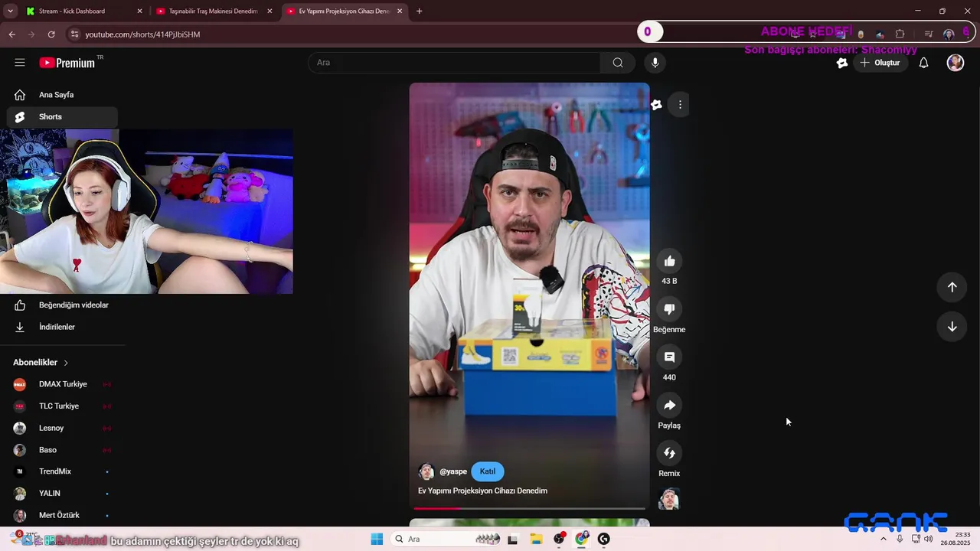The image size is (980, 551).
Task: Click taskbar Ara search box
Action: tap(447, 540)
